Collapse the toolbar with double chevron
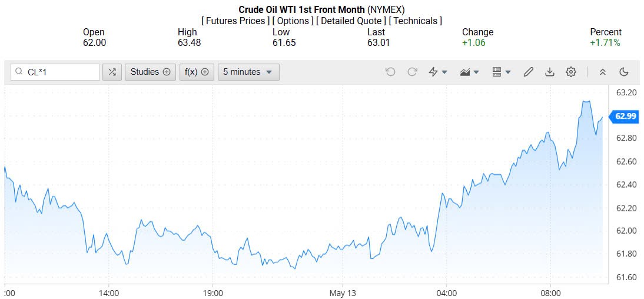Screen dimensions: 644x299 coord(602,72)
